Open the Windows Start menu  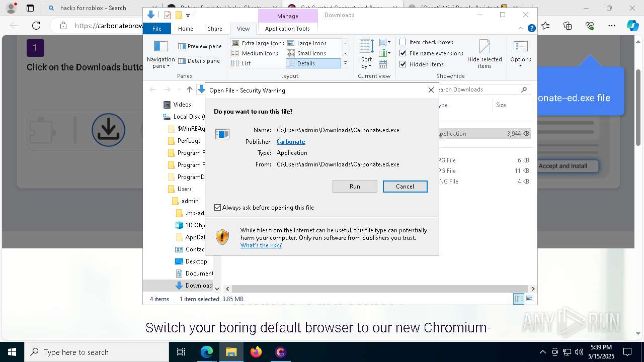(12, 352)
